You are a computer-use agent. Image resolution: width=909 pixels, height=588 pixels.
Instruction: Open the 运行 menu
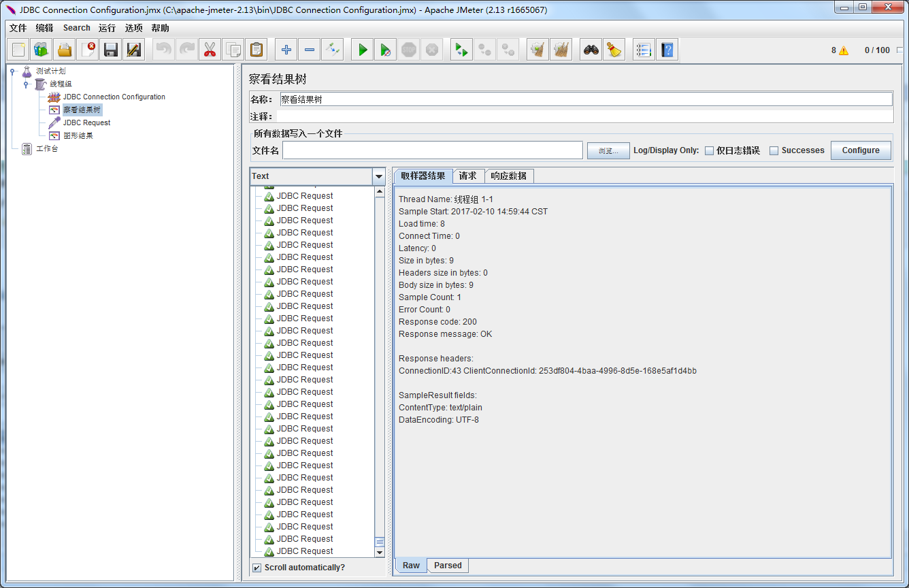click(107, 28)
